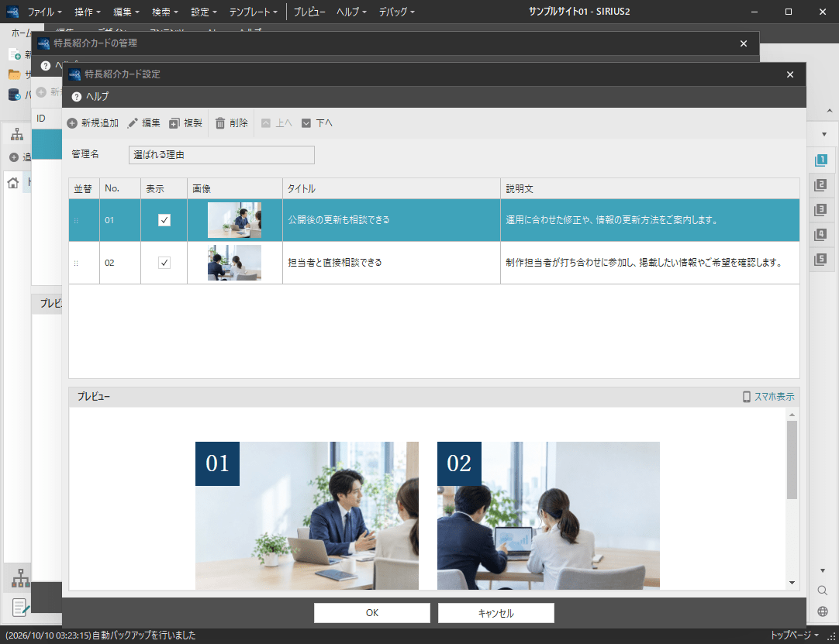The image size is (839, 644).
Task: Click the OK button
Action: pyautogui.click(x=372, y=613)
